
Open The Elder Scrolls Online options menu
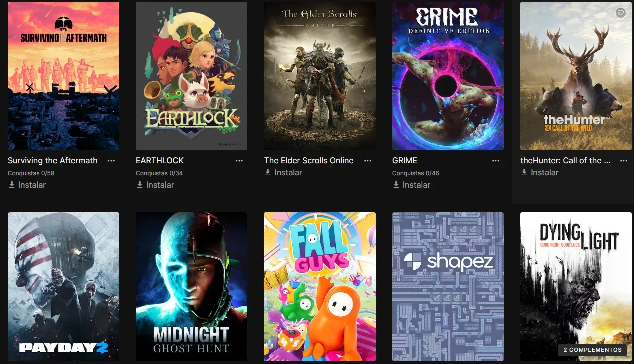pyautogui.click(x=368, y=161)
